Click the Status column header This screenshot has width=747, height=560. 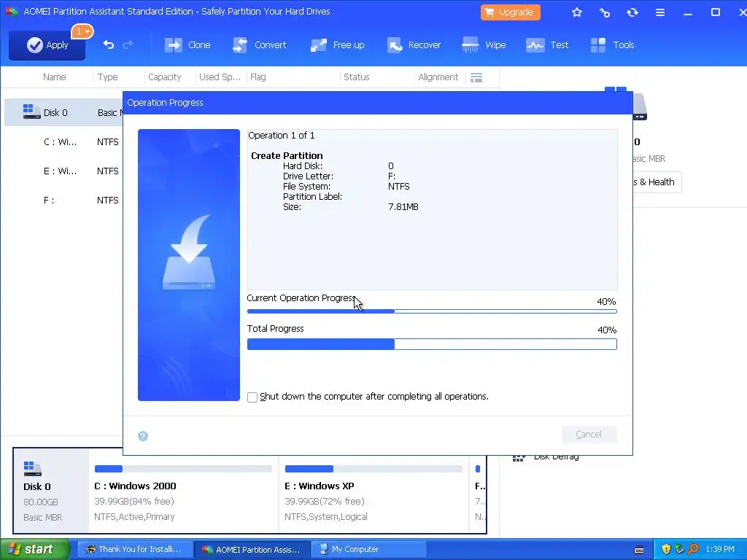click(356, 77)
